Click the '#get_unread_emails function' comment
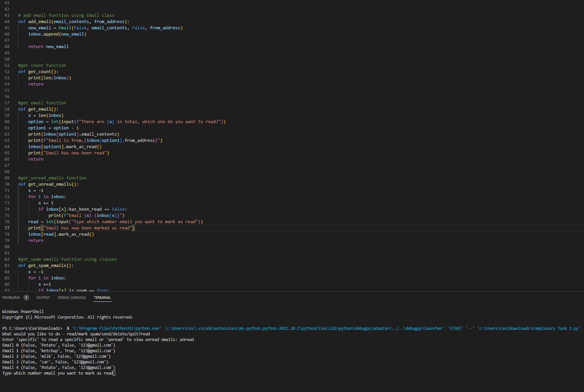The height and width of the screenshot is (392, 584). pos(52,178)
